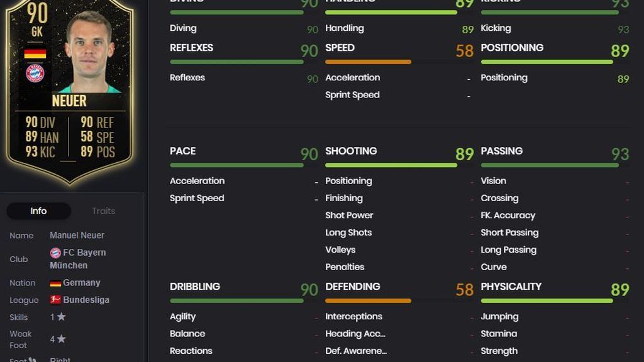The height and width of the screenshot is (362, 644).
Task: Click the green PASSING stat bar
Action: (x=550, y=165)
